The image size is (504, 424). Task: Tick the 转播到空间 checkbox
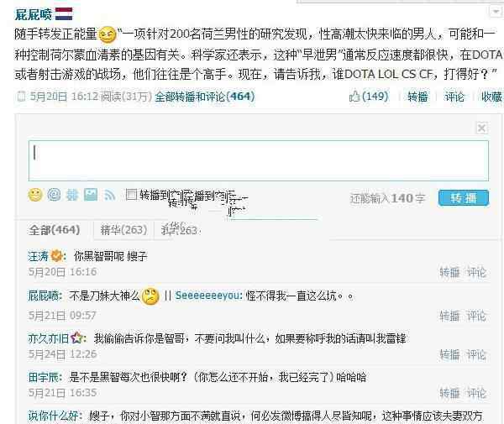131,194
